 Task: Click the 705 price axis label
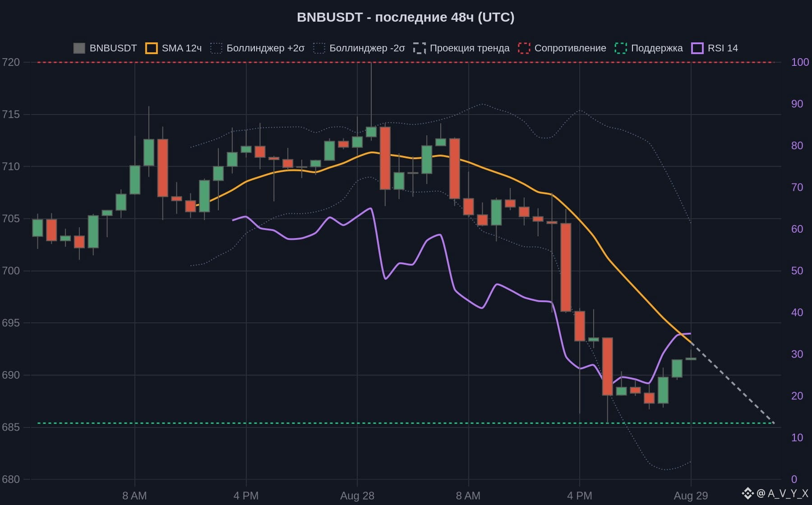point(11,219)
